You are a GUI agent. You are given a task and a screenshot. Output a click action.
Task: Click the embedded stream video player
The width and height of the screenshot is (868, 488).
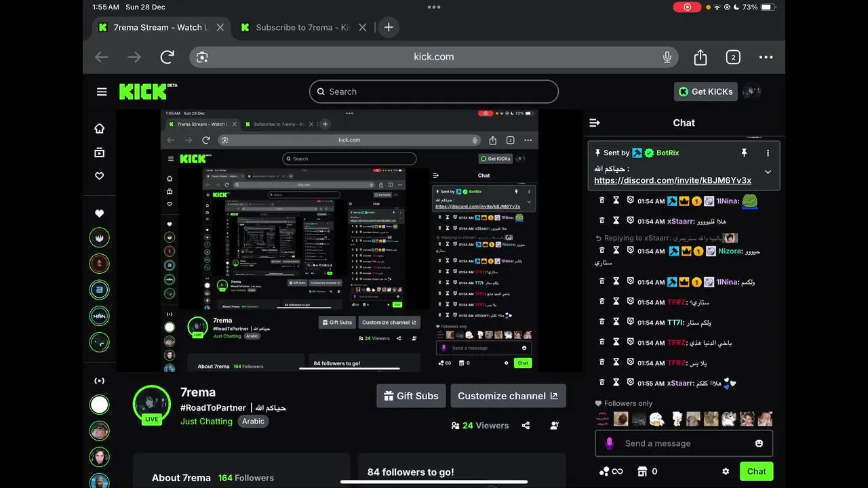(349, 241)
